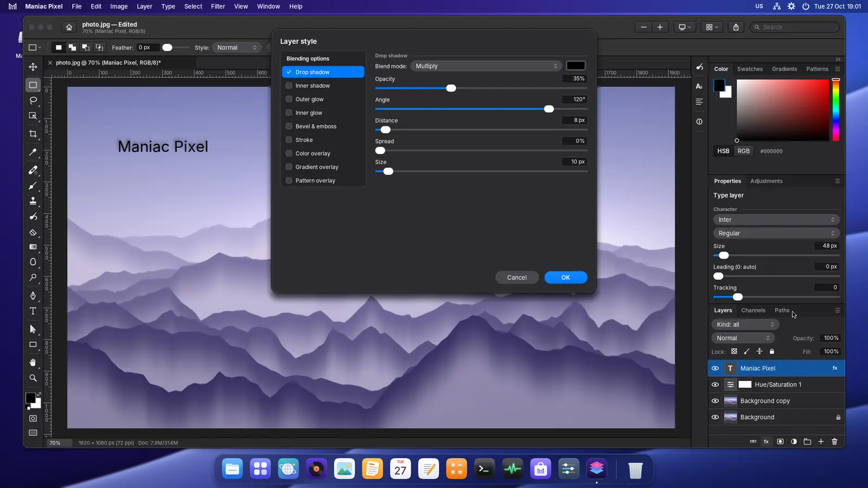Click the RGB color mode button

tap(744, 151)
